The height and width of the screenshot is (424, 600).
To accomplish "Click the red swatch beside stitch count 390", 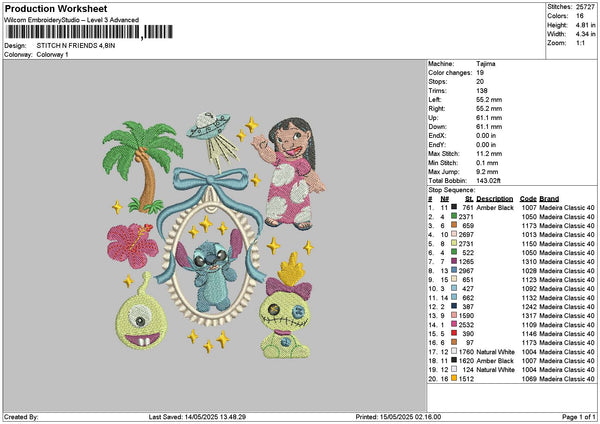I will [x=454, y=333].
